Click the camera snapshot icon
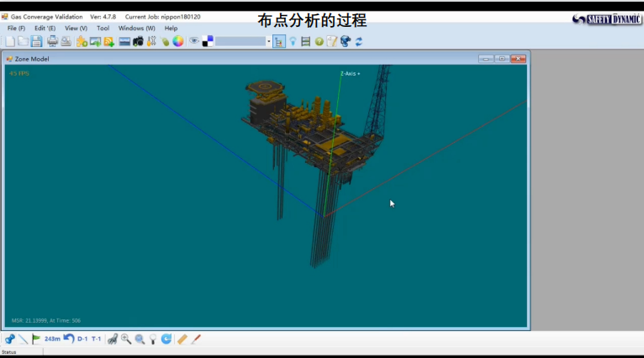 138,41
